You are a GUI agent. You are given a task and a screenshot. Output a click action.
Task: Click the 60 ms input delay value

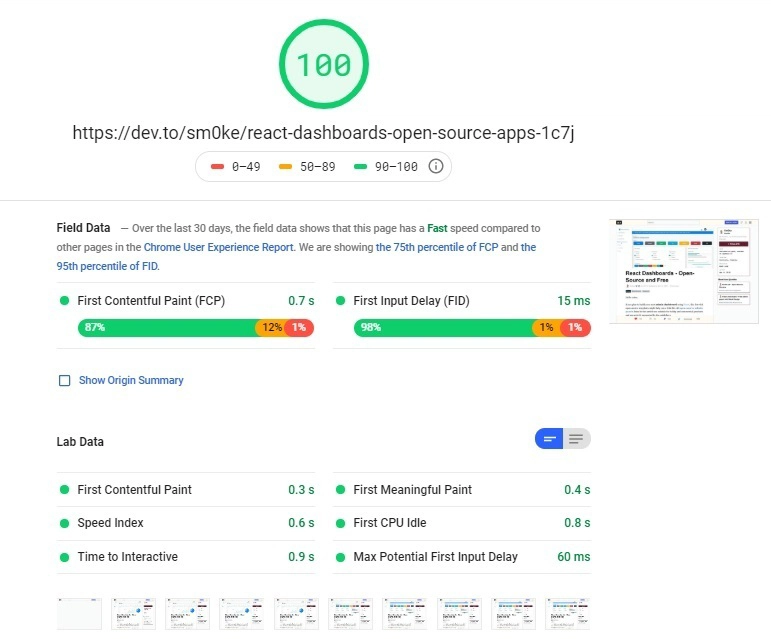tap(574, 556)
